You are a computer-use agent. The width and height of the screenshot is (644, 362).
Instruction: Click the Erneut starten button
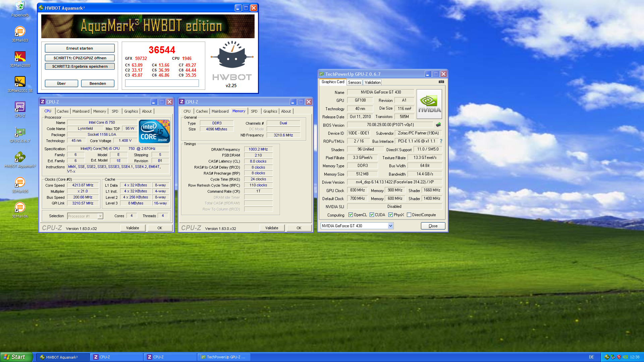[x=80, y=48]
